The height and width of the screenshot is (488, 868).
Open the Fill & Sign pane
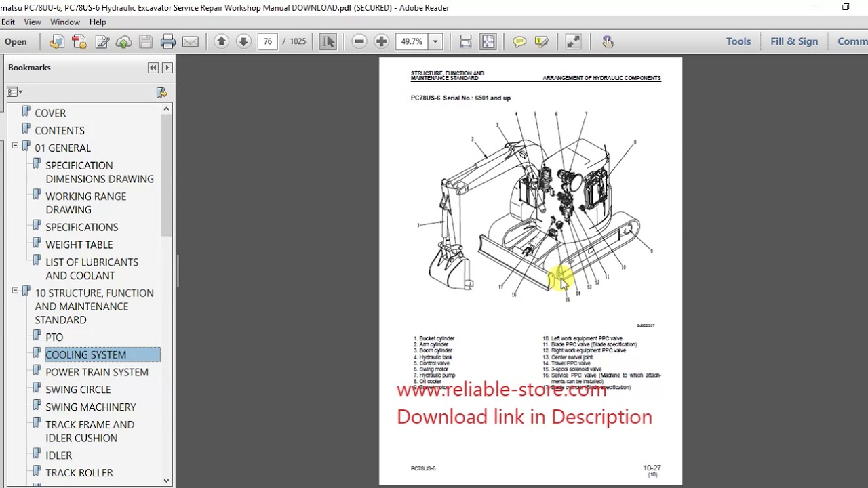click(794, 41)
